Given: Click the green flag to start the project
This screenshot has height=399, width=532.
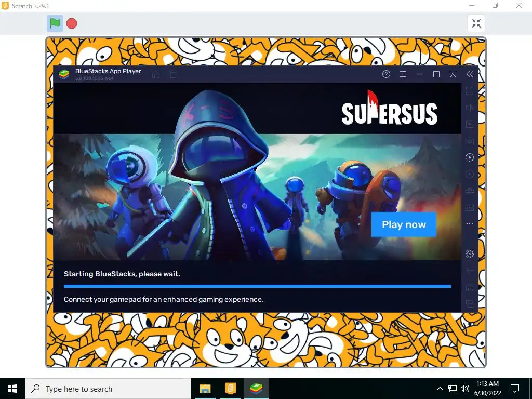Looking at the screenshot, I should pyautogui.click(x=55, y=23).
